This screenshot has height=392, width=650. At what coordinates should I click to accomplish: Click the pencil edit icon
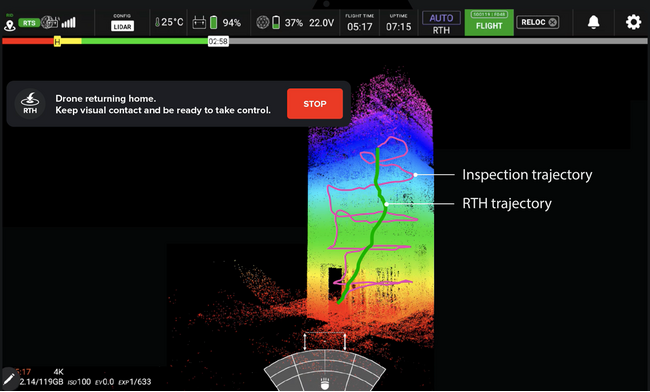pyautogui.click(x=9, y=379)
